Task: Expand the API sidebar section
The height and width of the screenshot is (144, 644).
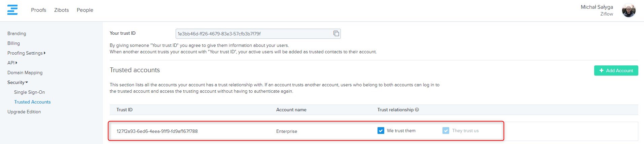Action: coord(12,63)
